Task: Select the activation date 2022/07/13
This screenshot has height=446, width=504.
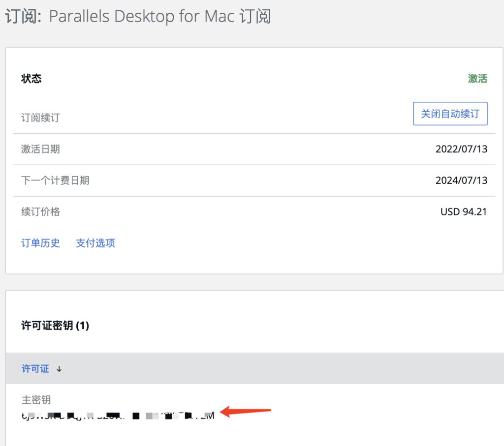Action: pos(462,149)
